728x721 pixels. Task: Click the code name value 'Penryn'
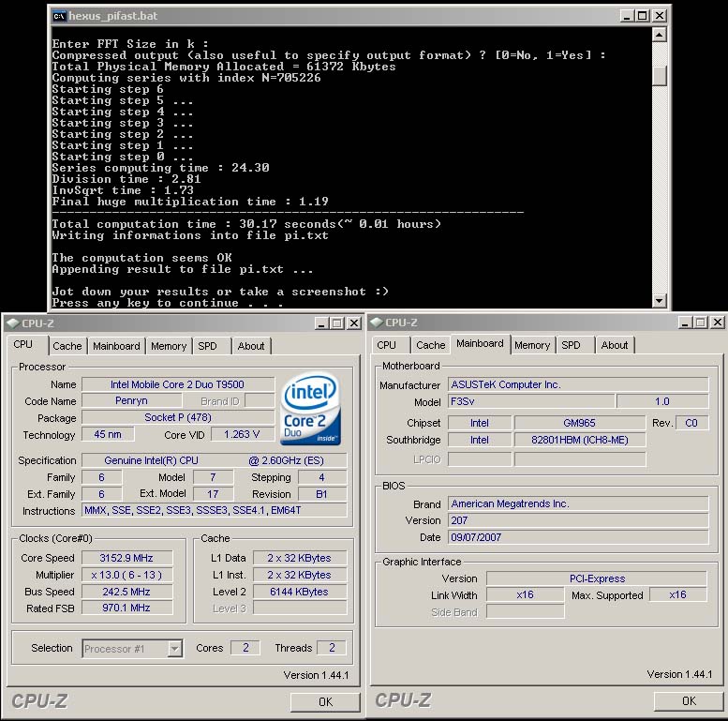pos(131,400)
